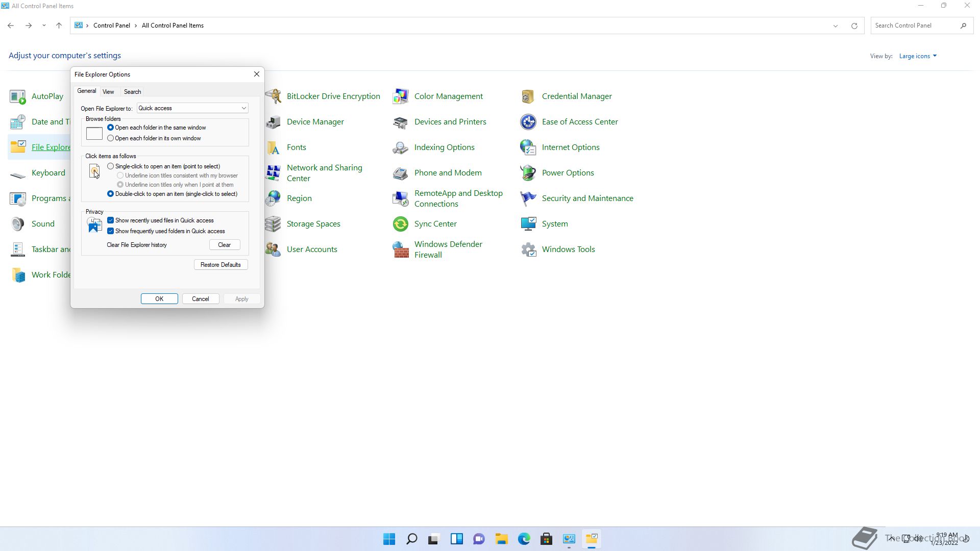The height and width of the screenshot is (551, 980).
Task: Close the File Explorer Options dialog
Action: pos(257,74)
